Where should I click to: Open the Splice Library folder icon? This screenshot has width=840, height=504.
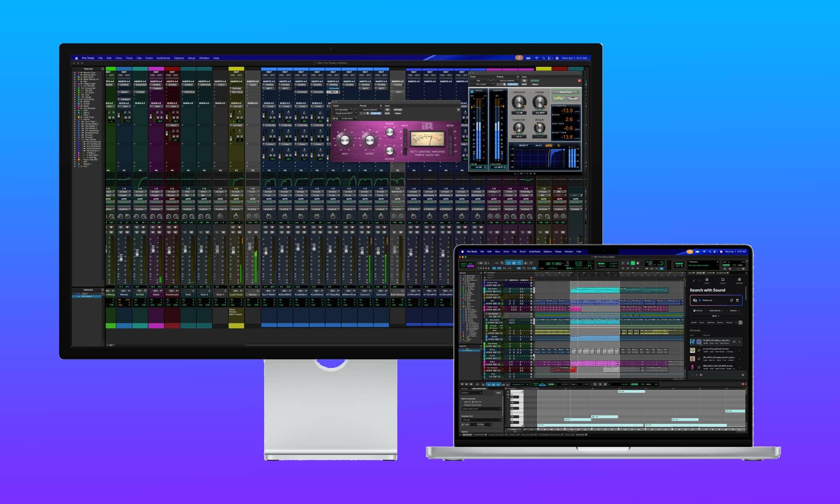pos(723,279)
